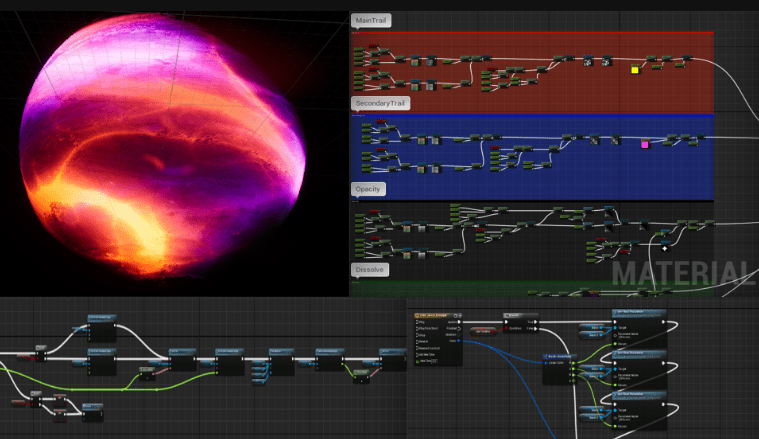Select the red MainTrail comment box title bar
The height and width of the screenshot is (439, 759).
click(532, 33)
